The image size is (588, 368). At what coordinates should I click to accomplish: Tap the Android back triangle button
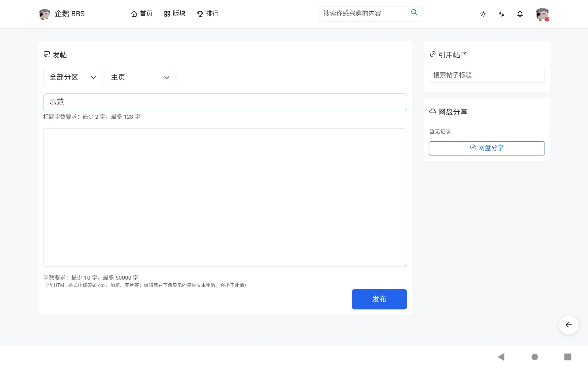(x=501, y=357)
